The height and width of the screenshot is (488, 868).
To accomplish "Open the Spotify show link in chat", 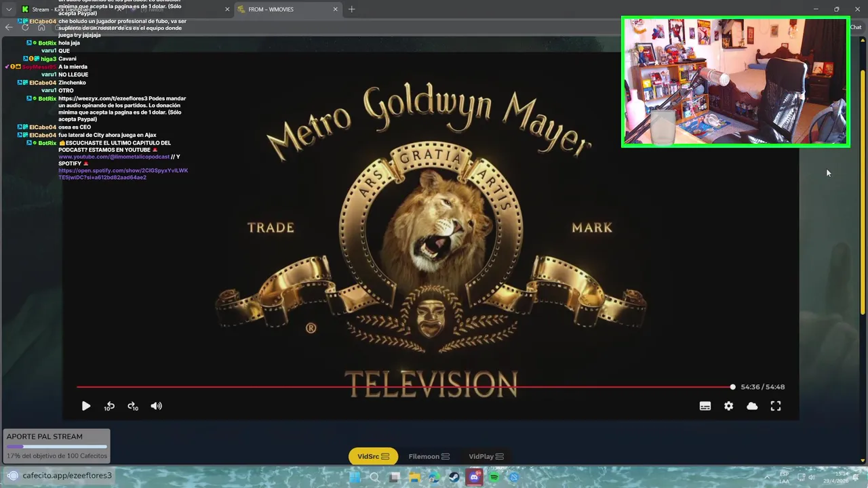I will (x=123, y=174).
